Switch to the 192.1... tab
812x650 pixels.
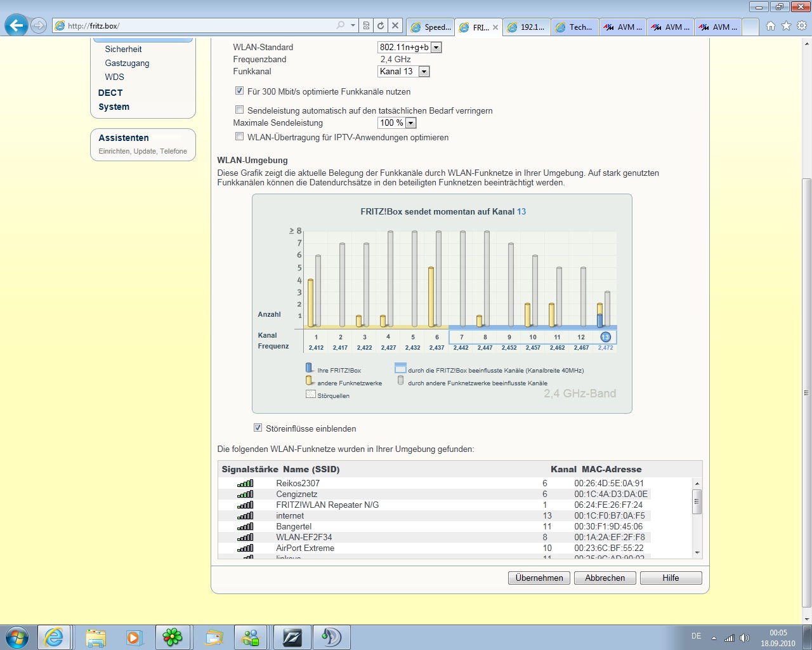[527, 27]
